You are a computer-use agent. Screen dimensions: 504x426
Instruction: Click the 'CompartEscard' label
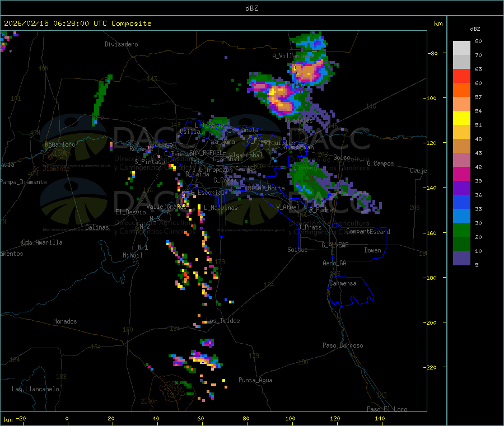(x=368, y=231)
